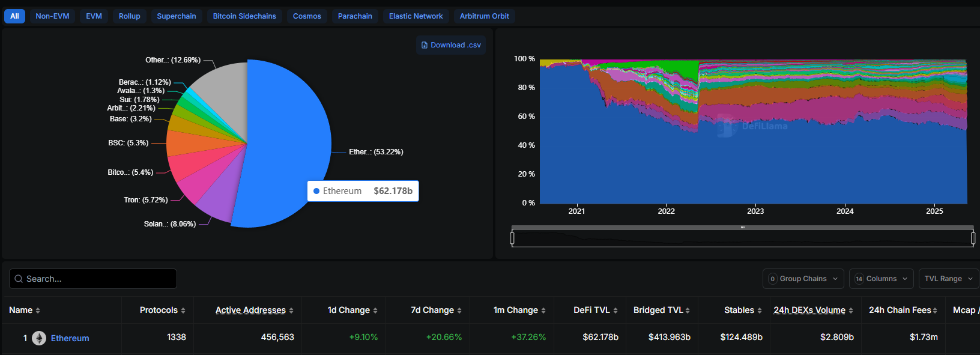Screen dimensions: 980x355
Task: Switch to the Bitcoin Sidechains tab
Action: [244, 16]
